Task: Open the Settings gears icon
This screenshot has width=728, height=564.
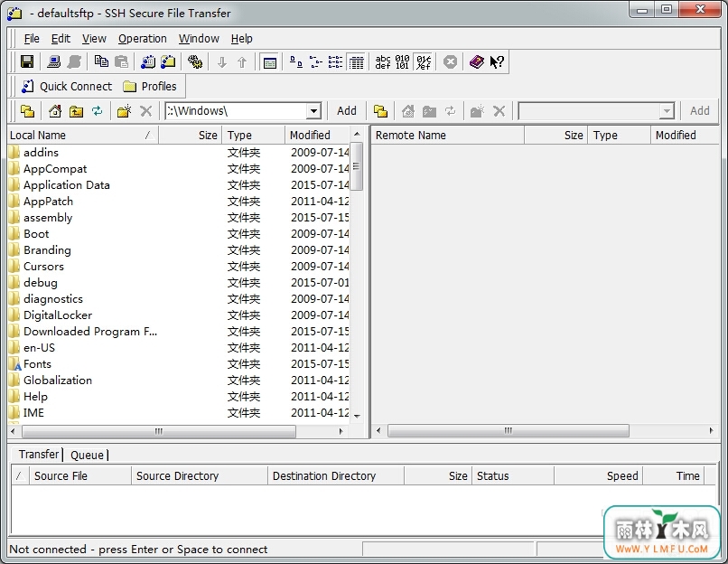Action: [195, 61]
